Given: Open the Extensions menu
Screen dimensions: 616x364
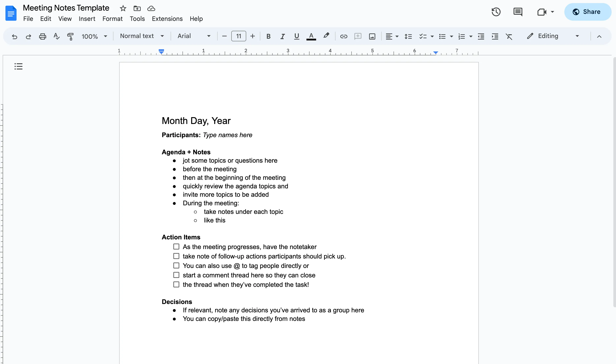Looking at the screenshot, I should click(167, 19).
